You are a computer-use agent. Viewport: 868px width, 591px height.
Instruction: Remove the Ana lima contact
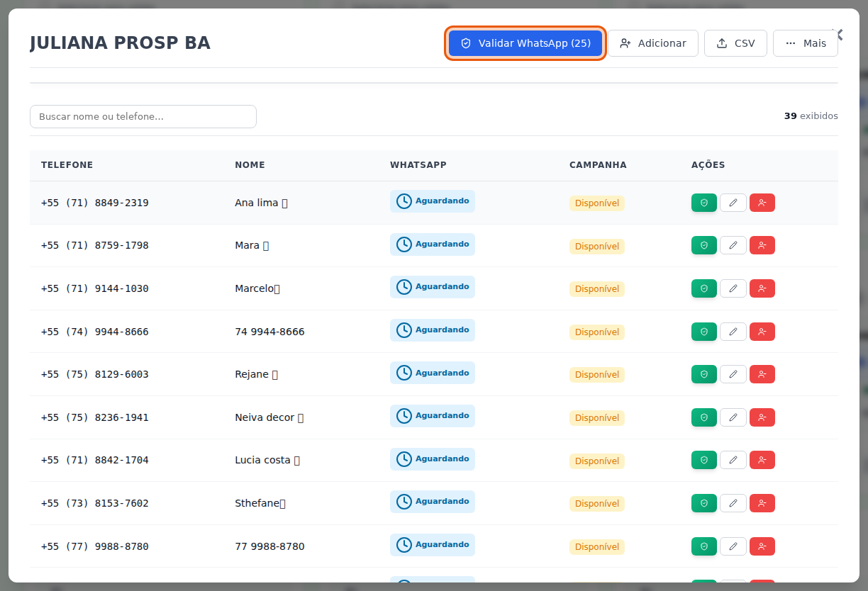(x=762, y=203)
